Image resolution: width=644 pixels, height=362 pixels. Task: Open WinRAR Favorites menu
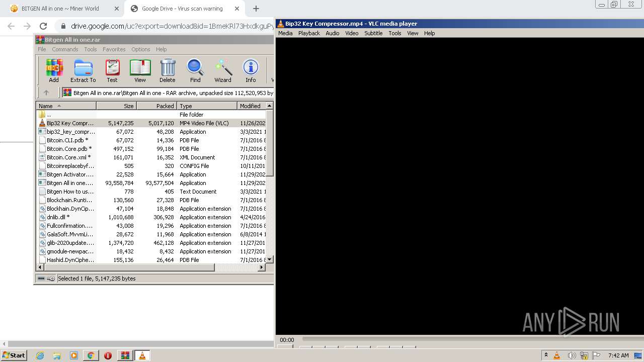point(114,49)
